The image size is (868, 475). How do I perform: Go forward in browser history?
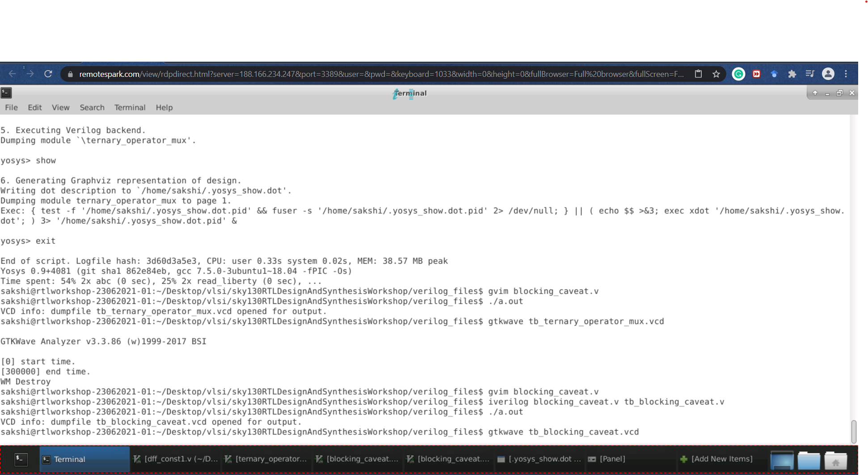tap(30, 74)
